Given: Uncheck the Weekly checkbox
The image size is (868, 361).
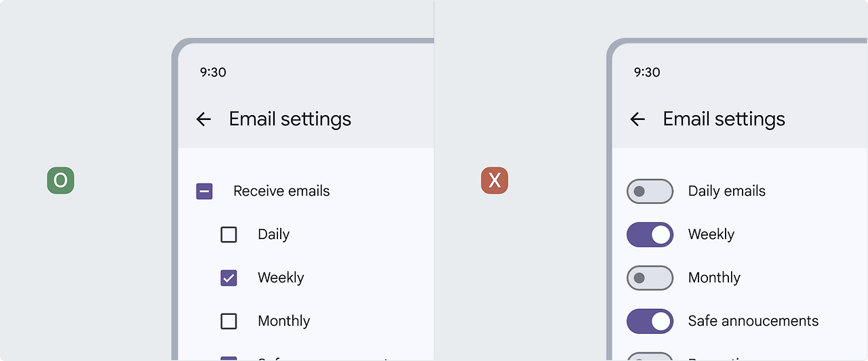Looking at the screenshot, I should pyautogui.click(x=229, y=278).
